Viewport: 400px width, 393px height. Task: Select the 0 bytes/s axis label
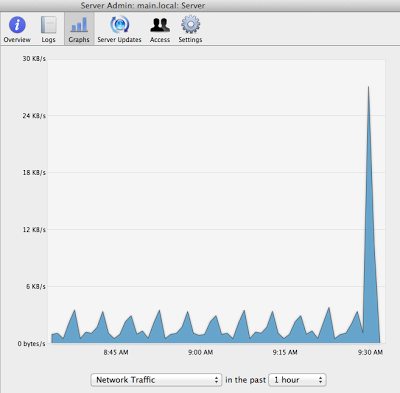pyautogui.click(x=32, y=343)
